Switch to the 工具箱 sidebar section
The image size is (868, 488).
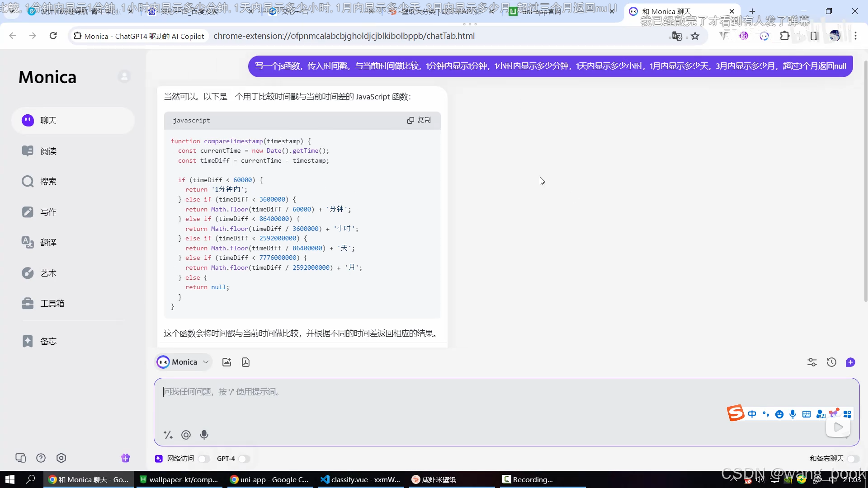pyautogui.click(x=52, y=304)
